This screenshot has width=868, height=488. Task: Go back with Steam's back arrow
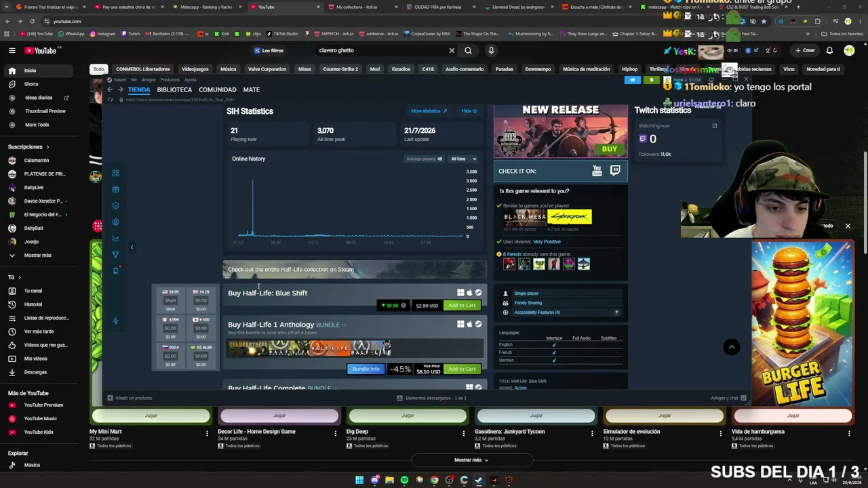point(110,89)
